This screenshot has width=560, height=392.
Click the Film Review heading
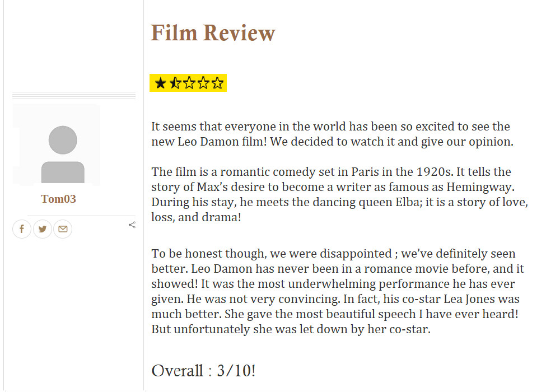(x=213, y=33)
